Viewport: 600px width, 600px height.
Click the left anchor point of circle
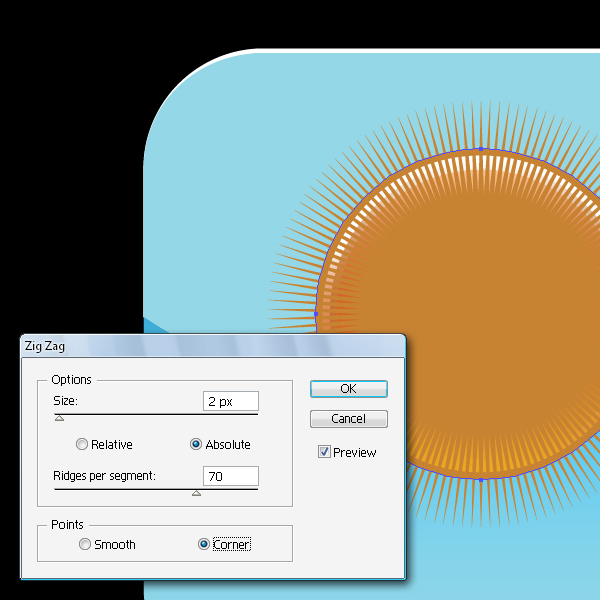[316, 314]
